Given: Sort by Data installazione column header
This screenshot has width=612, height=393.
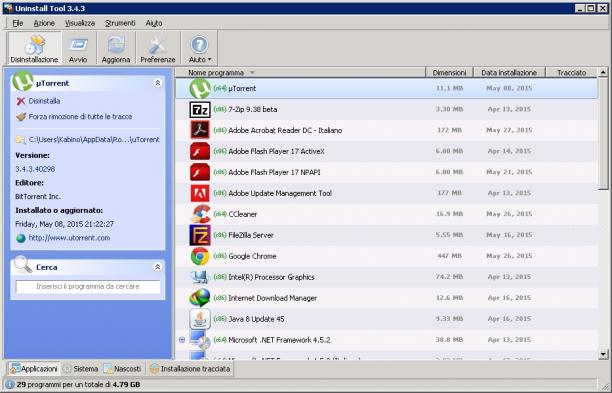Looking at the screenshot, I should click(x=509, y=73).
